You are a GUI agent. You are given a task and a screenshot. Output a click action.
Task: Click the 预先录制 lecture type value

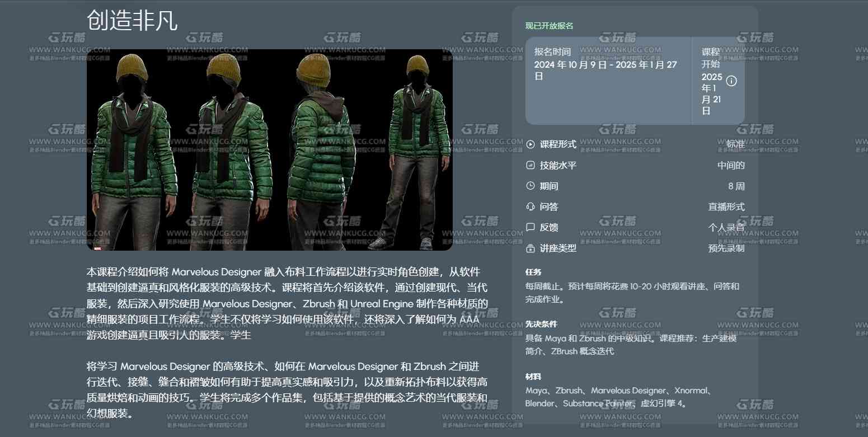(726, 248)
